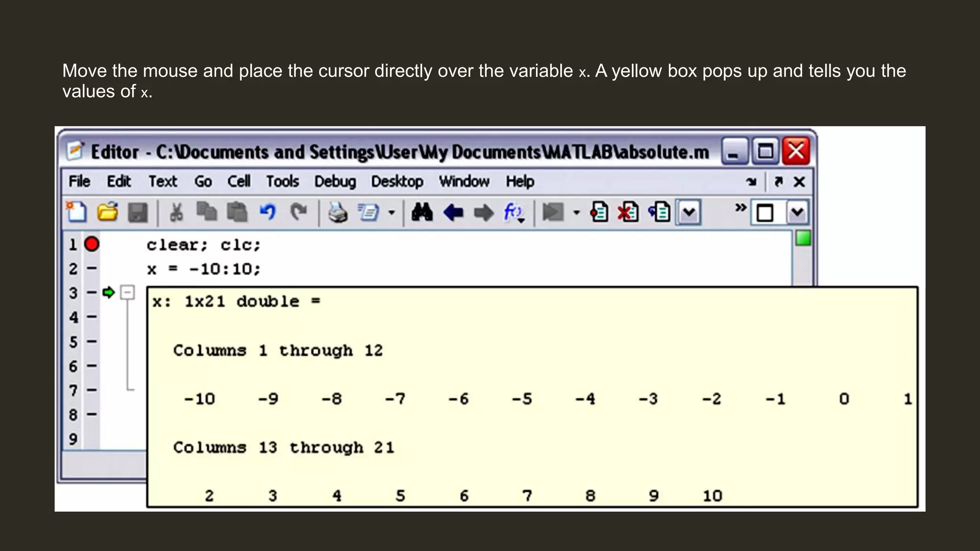This screenshot has width=980, height=551.
Task: Set a breakpoint on line 7 dash
Action: (91, 390)
